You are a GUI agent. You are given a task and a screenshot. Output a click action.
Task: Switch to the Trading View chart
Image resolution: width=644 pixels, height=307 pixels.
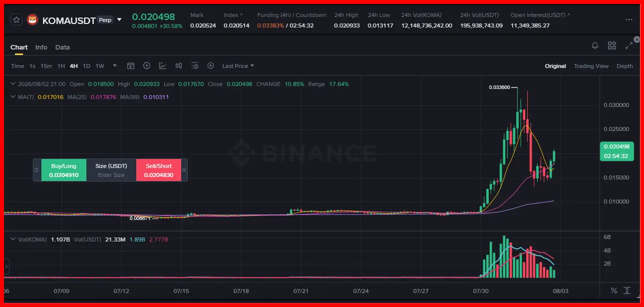tap(591, 66)
